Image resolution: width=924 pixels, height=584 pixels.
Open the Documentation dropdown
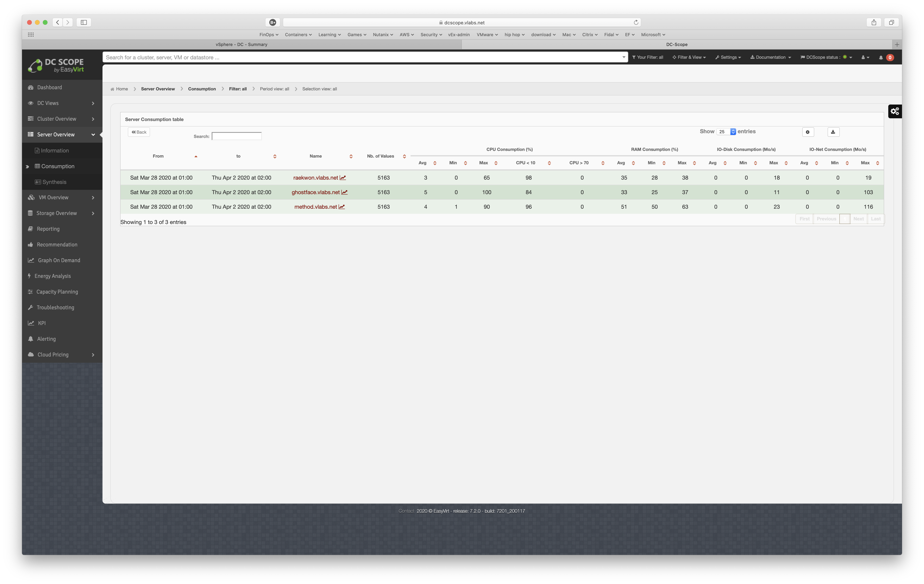point(770,57)
